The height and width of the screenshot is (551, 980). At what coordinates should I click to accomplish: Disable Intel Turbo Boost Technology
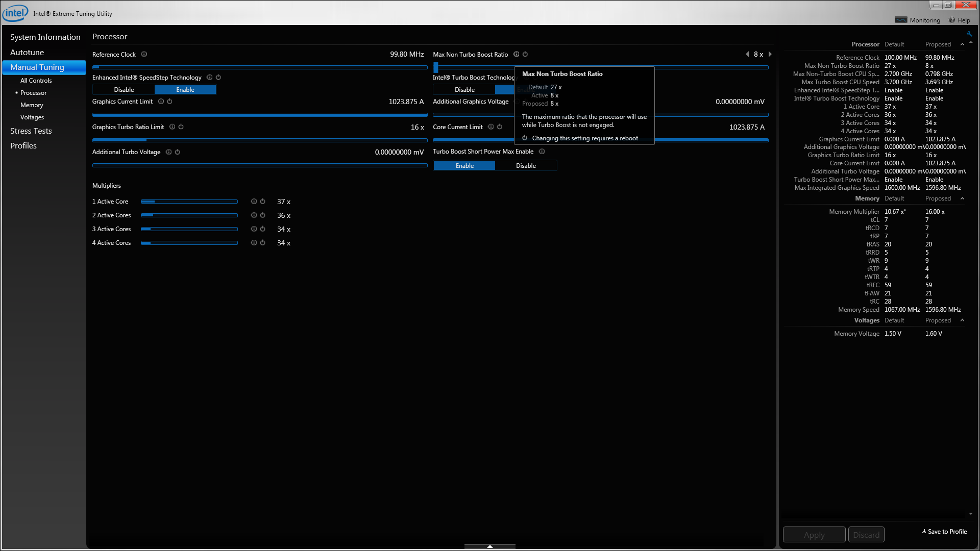(x=464, y=90)
